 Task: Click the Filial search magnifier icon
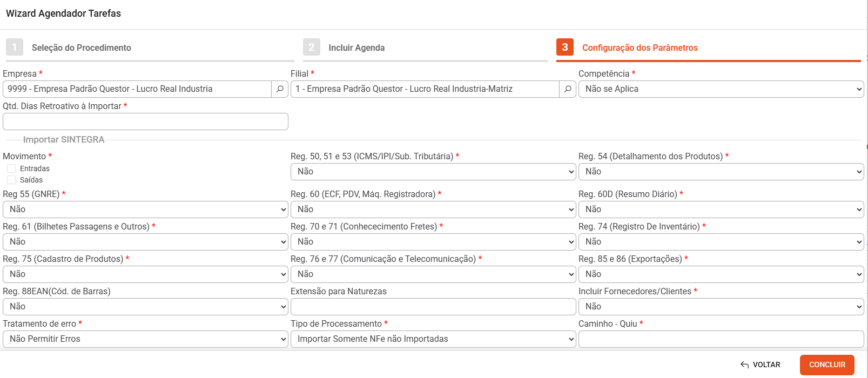568,89
